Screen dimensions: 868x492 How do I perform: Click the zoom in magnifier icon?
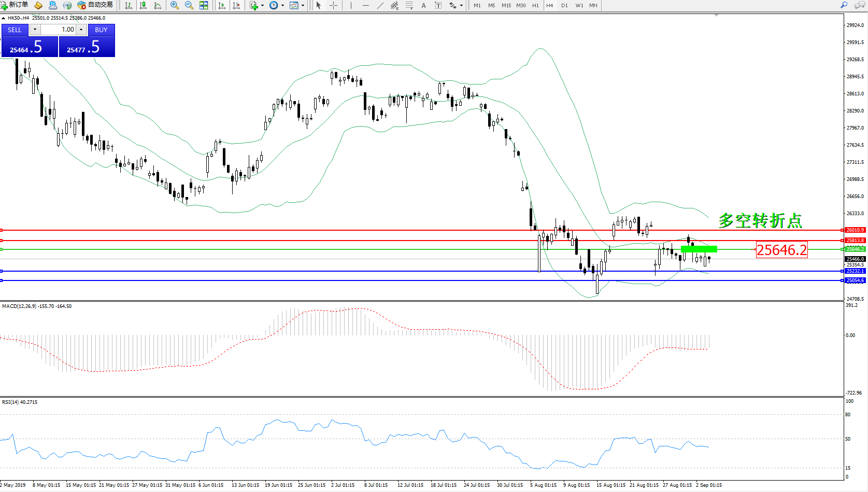[x=175, y=5]
